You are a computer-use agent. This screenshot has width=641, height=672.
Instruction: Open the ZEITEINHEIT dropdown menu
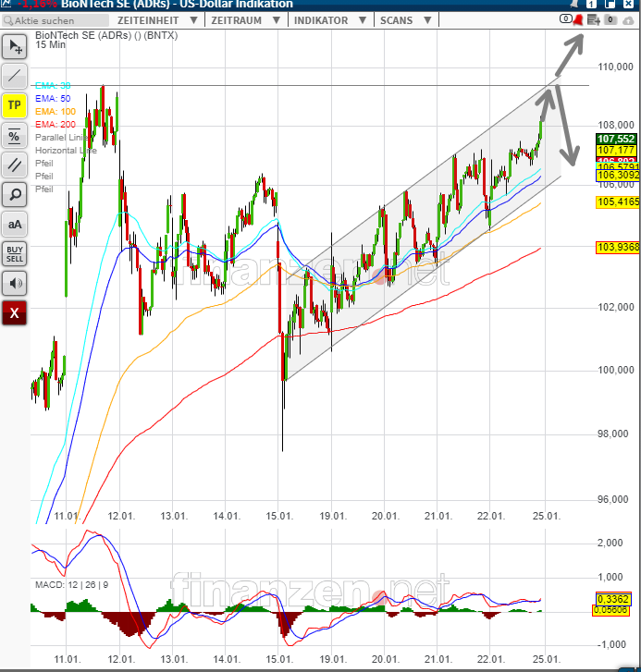tap(157, 20)
